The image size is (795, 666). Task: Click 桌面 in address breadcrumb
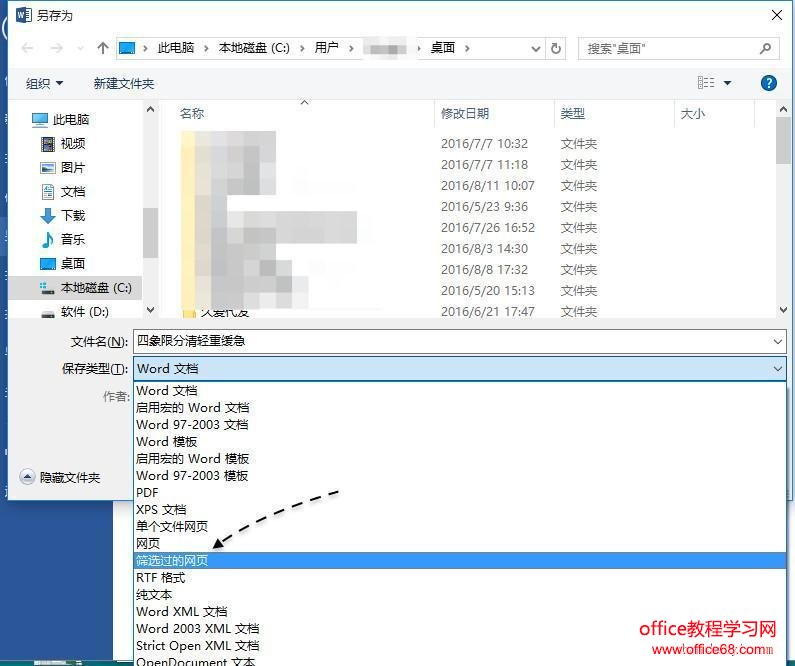443,48
